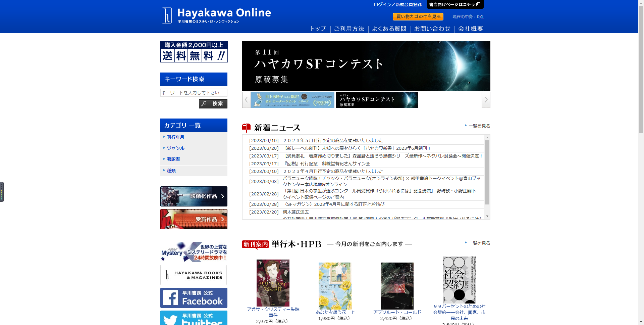Open the AXN Mystery banner
The height and width of the screenshot is (325, 644).
pos(194,252)
